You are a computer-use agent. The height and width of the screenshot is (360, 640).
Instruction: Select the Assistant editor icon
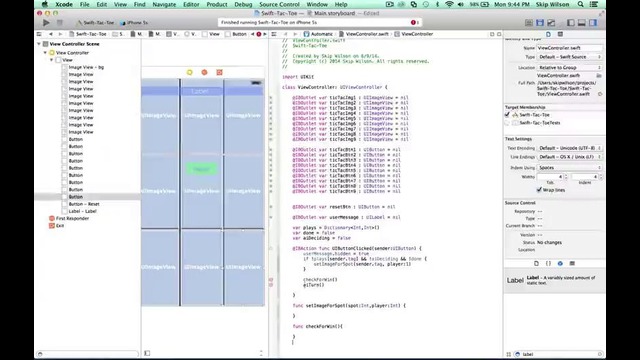(x=540, y=23)
